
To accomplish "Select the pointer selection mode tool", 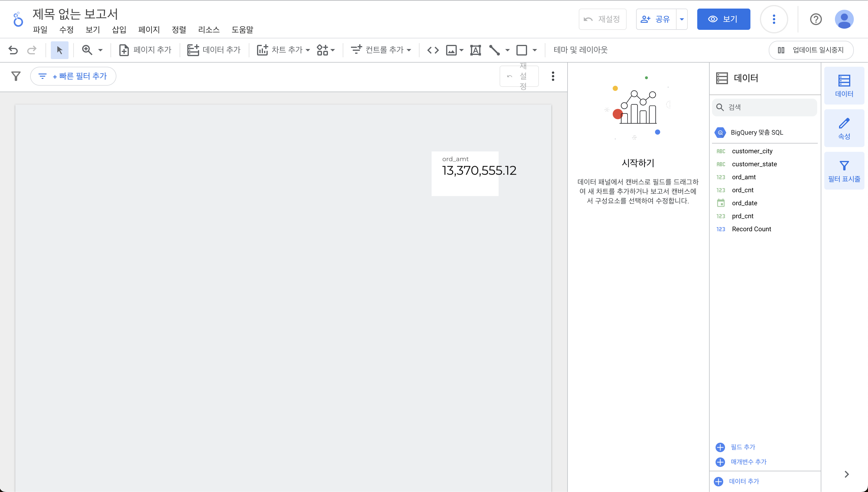I will pos(59,50).
